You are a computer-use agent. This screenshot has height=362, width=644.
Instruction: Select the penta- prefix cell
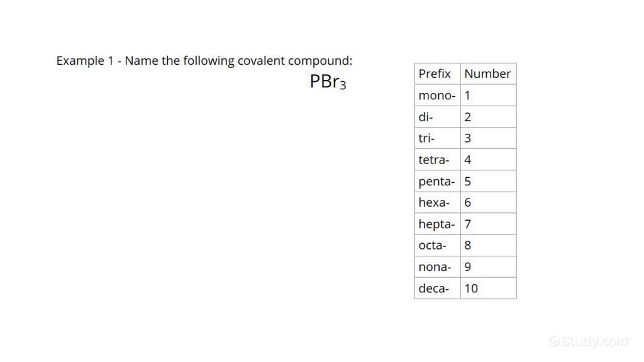coord(438,181)
